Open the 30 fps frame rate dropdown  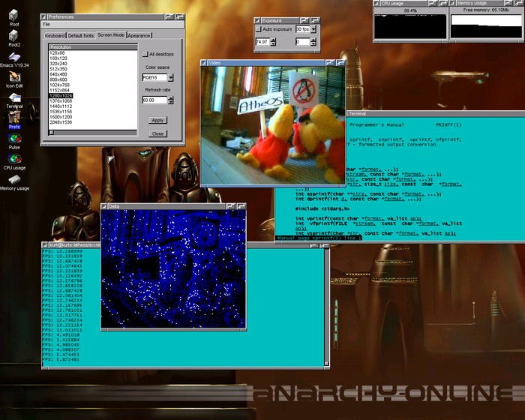[x=313, y=28]
